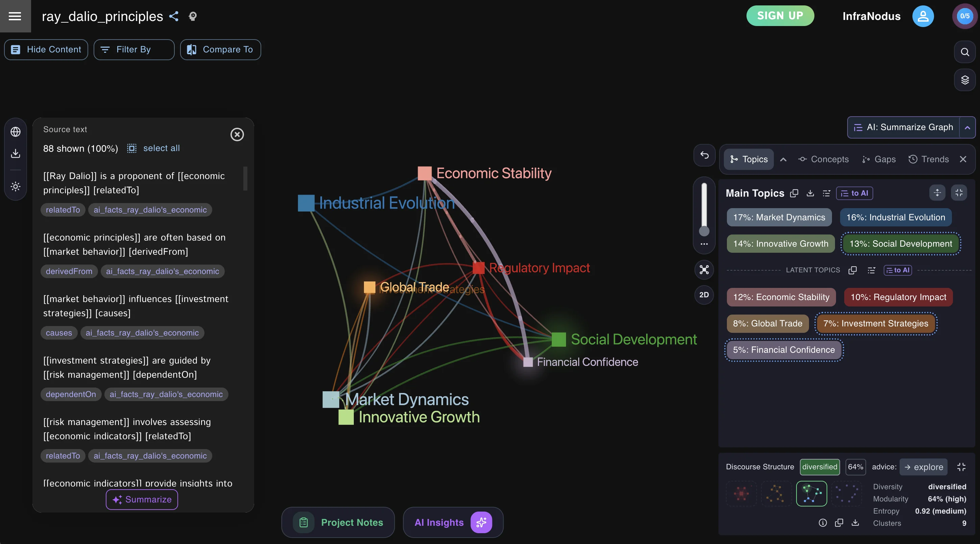980x544 pixels.
Task: Toggle the brightness sun icon
Action: pos(16,187)
